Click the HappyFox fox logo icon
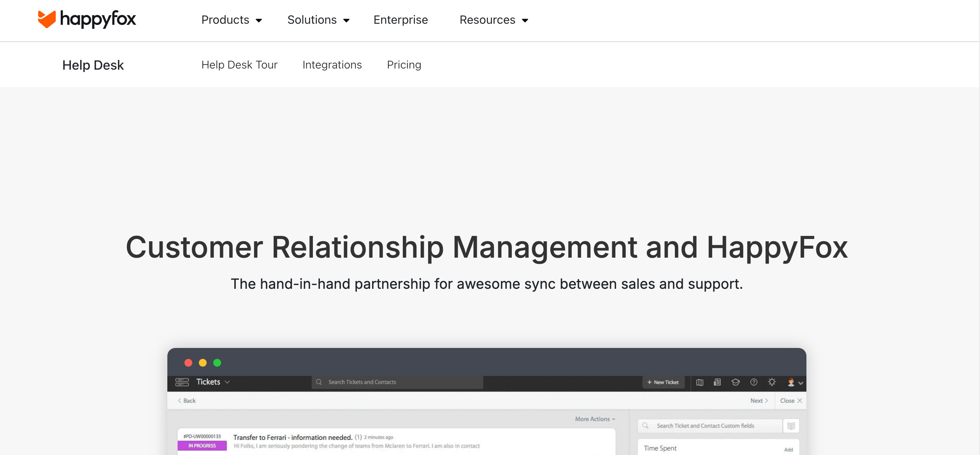 [x=47, y=19]
